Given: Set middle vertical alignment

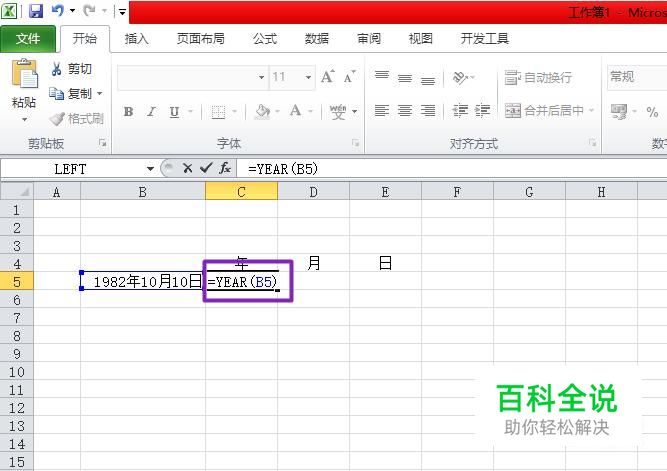Looking at the screenshot, I should (405, 78).
